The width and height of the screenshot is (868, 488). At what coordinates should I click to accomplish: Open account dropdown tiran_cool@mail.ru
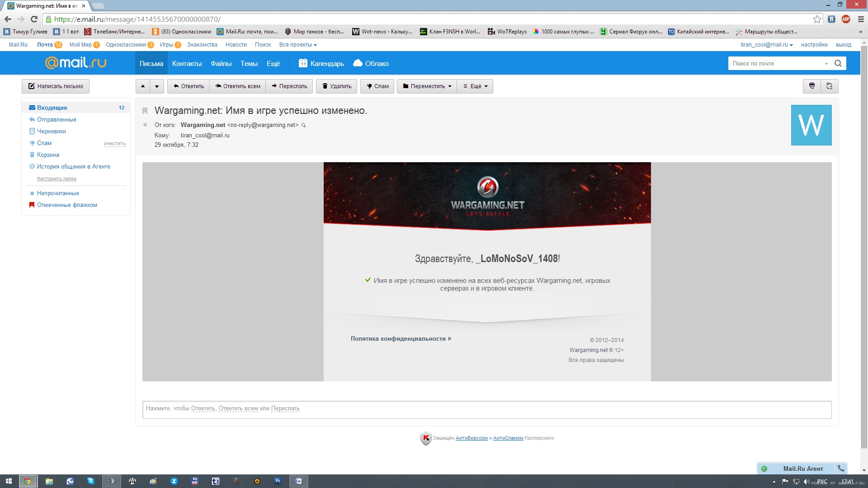[x=767, y=45]
